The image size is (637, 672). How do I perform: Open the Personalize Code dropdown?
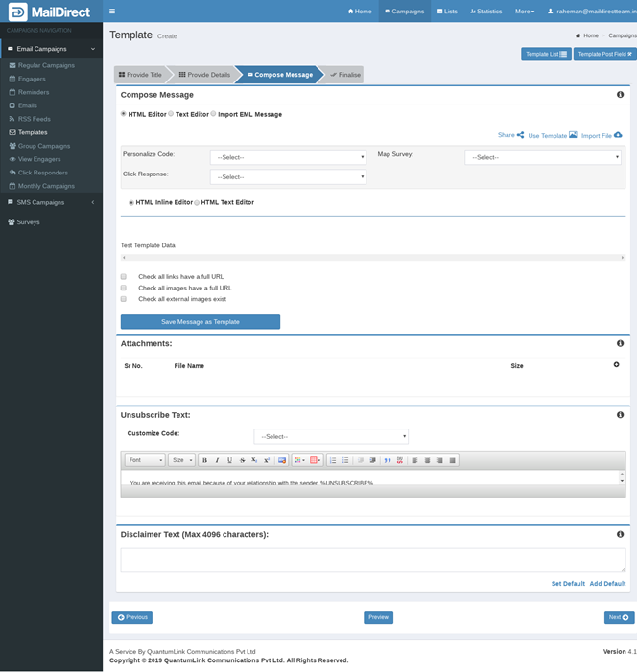coord(288,157)
